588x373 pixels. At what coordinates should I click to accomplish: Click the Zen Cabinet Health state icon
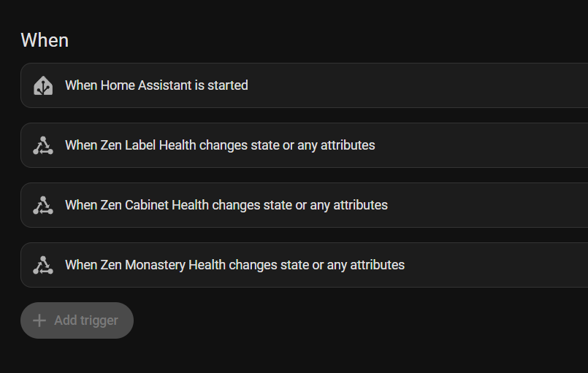tap(43, 205)
